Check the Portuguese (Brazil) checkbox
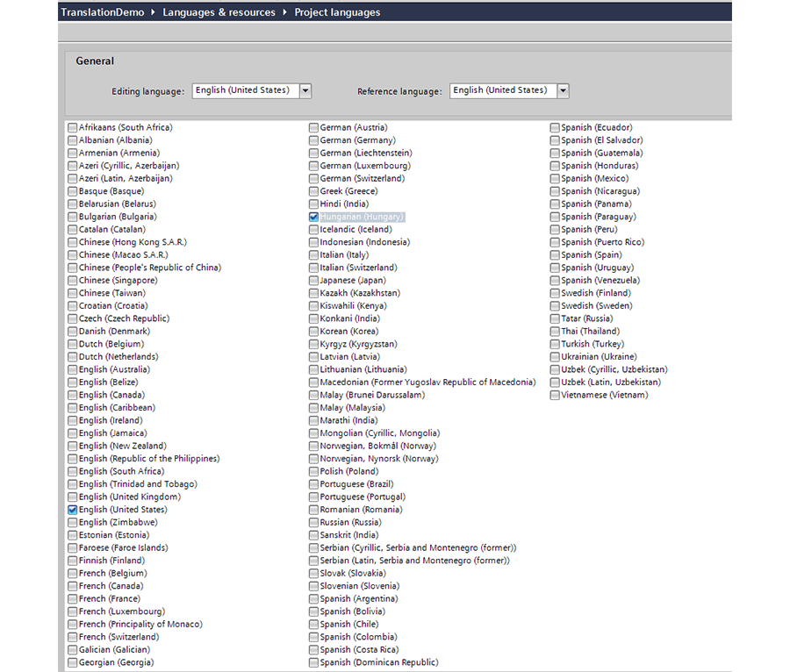790x672 pixels. pos(314,484)
